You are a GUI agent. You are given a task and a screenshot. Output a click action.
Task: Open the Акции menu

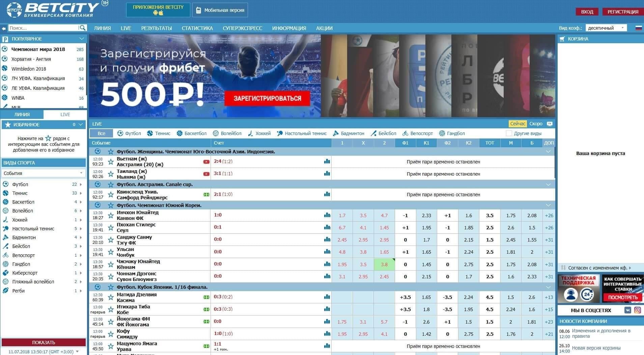324,28
